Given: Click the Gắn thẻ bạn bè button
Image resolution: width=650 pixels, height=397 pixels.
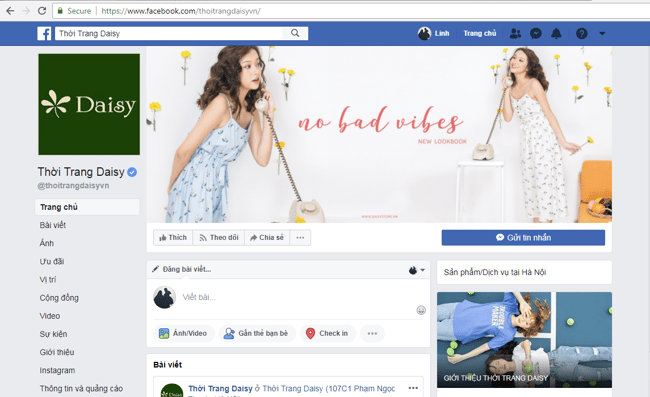Looking at the screenshot, I should point(257,333).
